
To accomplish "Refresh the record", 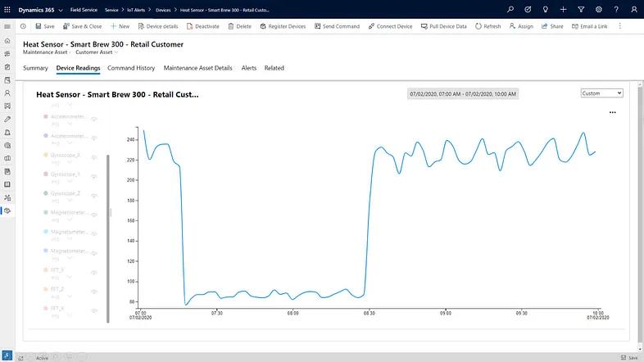I will pyautogui.click(x=488, y=26).
